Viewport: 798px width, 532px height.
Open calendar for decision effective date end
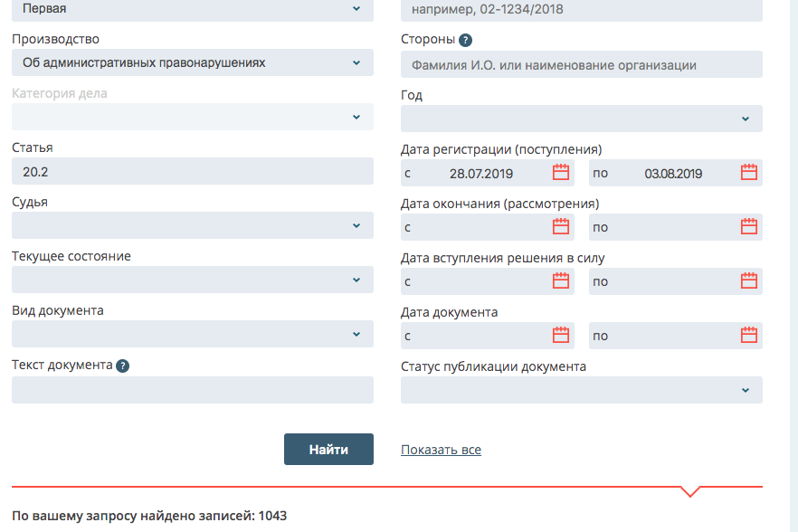[x=749, y=280]
